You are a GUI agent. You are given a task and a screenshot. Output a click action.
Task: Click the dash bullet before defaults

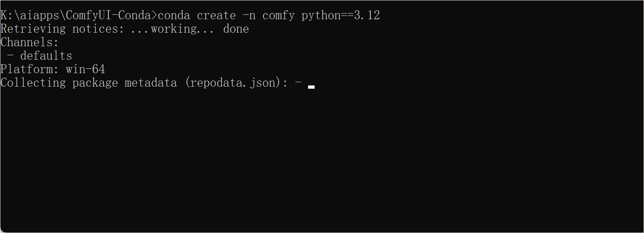10,56
